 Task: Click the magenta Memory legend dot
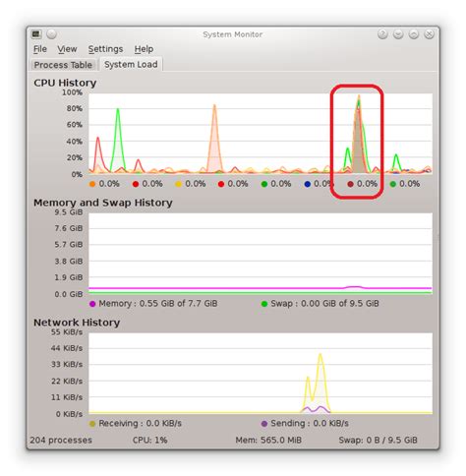[92, 304]
